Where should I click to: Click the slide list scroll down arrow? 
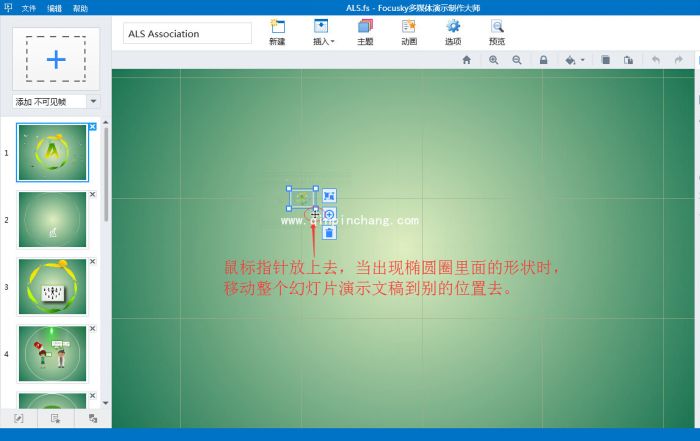click(x=106, y=403)
